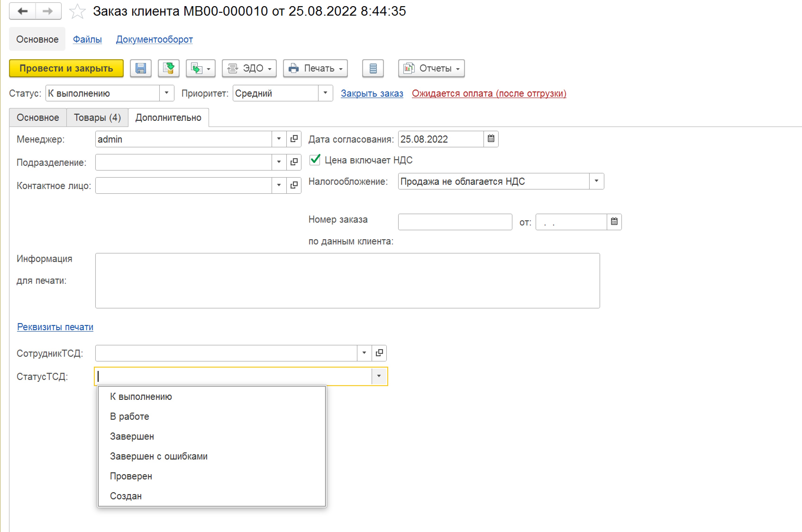Expand the Налогообложение dropdown arrow
This screenshot has width=802, height=532.
click(x=596, y=181)
